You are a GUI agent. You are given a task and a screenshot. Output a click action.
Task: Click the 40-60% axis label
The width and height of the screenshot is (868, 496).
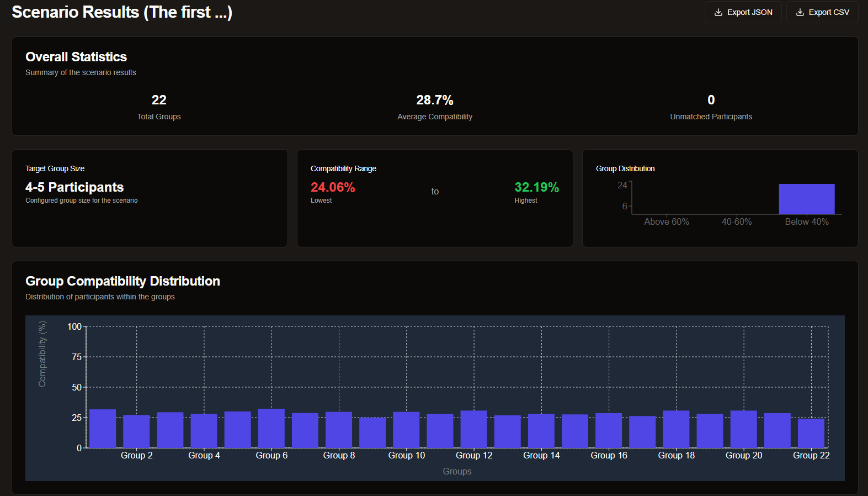(737, 221)
